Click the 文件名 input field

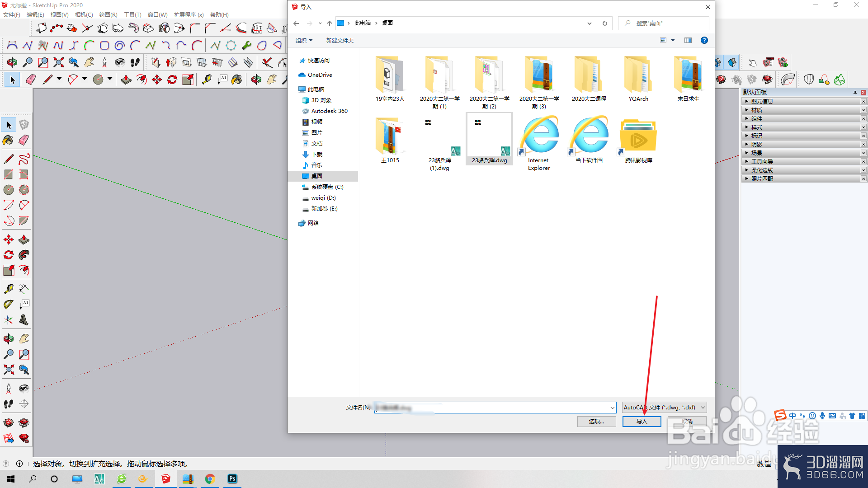pos(495,408)
